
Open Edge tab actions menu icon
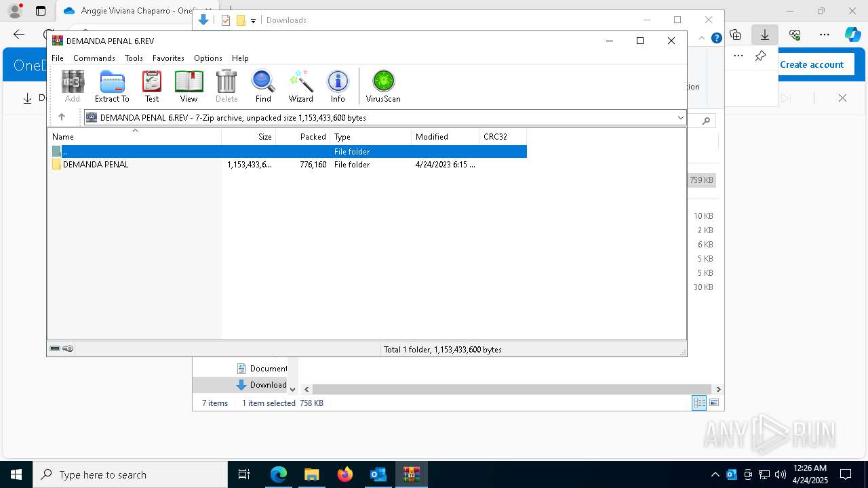41,11
